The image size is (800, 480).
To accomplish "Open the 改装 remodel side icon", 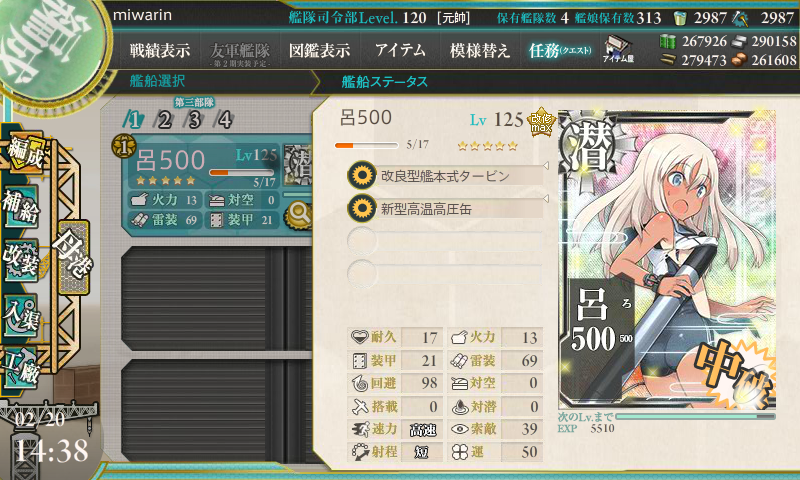I will pos(21,260).
